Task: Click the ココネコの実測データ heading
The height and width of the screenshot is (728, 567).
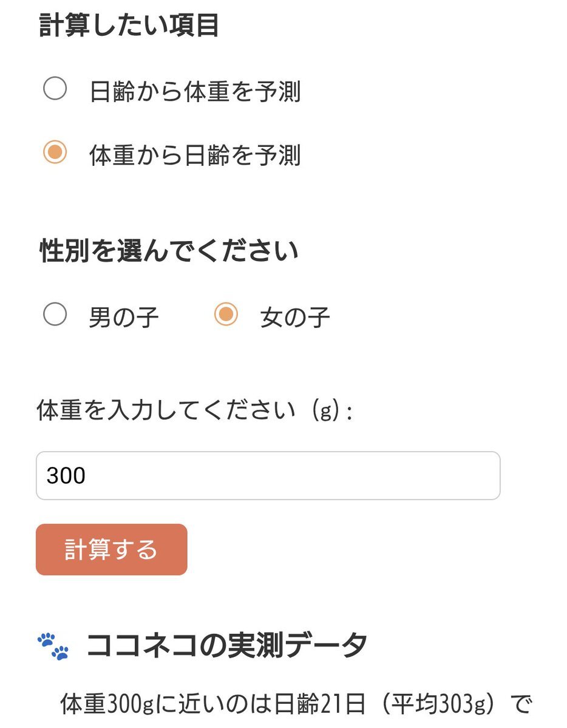Action: pos(226,645)
